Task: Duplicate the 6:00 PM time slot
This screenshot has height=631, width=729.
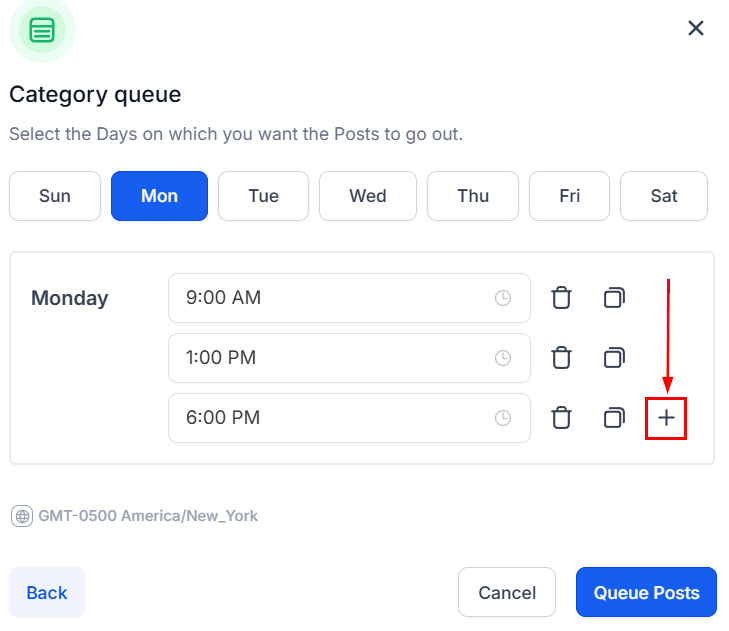Action: 614,418
